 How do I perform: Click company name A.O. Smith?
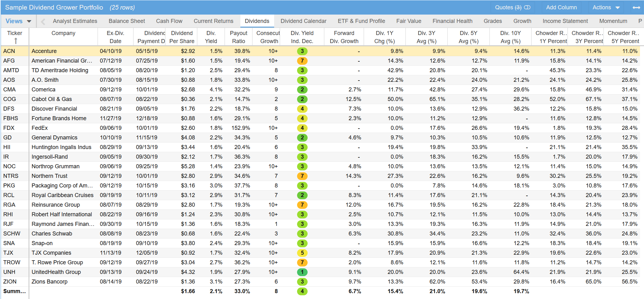point(45,80)
